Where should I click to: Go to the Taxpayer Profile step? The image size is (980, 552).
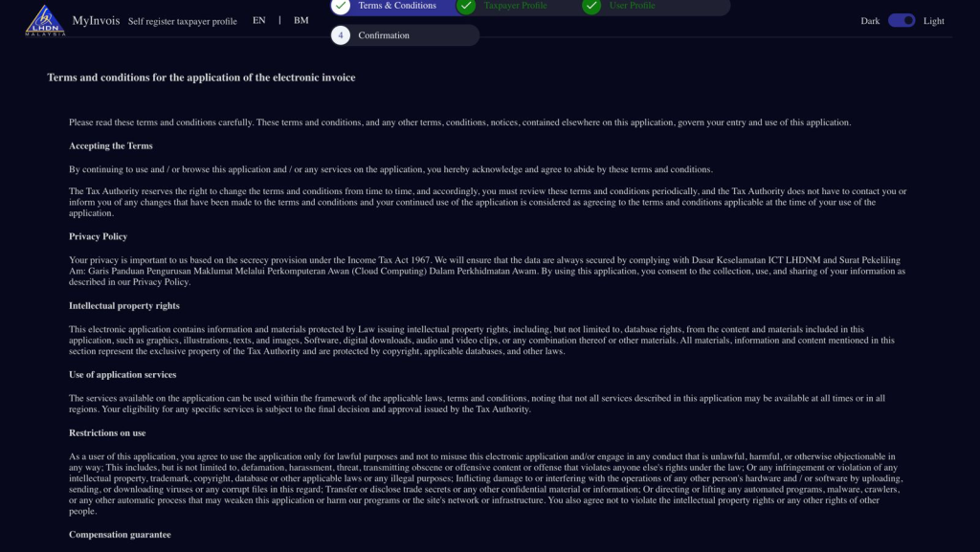[515, 6]
